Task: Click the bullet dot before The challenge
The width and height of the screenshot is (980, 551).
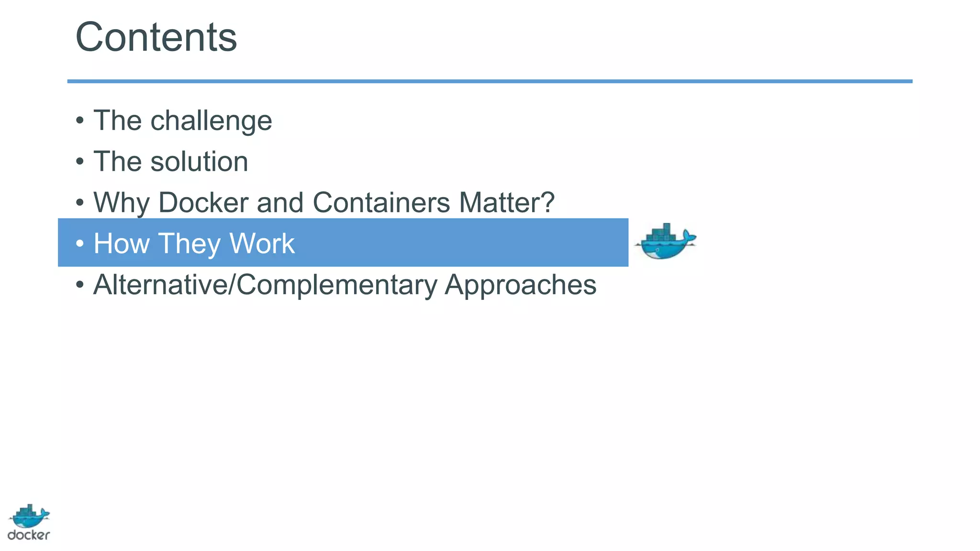Action: pos(80,121)
